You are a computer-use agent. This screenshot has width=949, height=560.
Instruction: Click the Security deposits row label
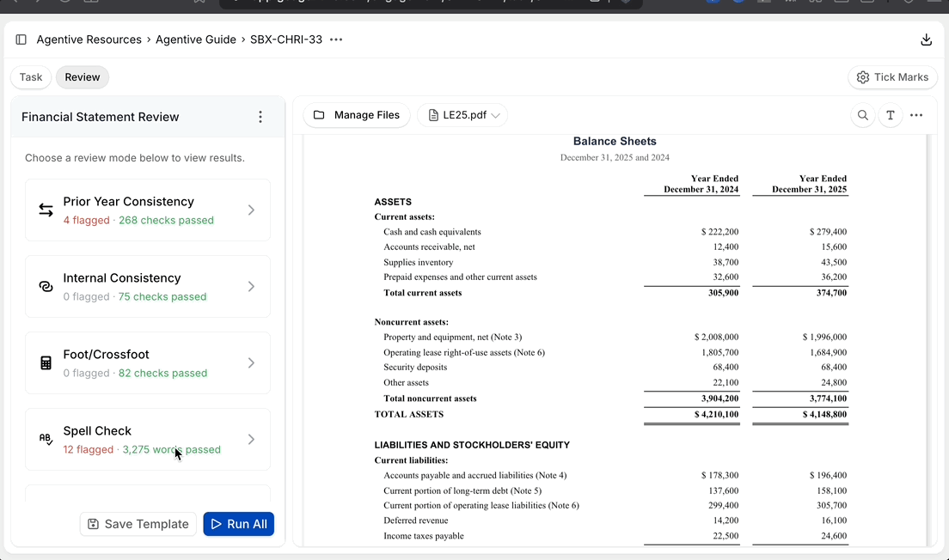(415, 367)
